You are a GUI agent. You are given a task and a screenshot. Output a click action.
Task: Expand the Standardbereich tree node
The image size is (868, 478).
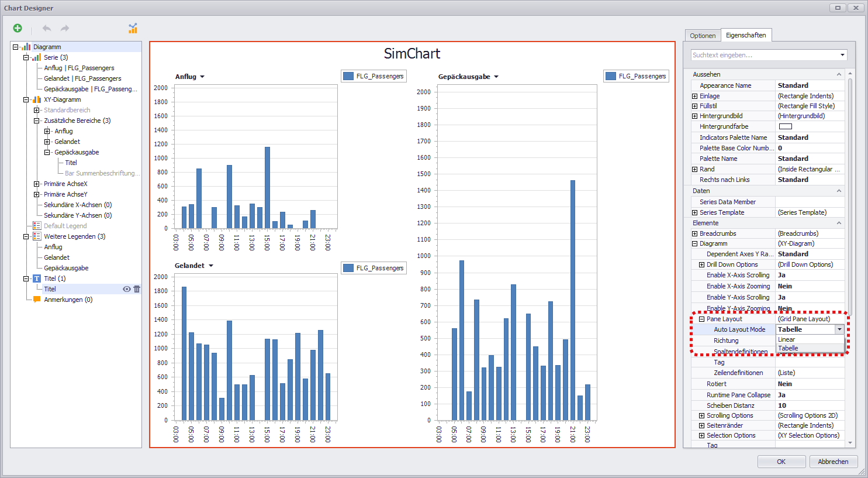(x=36, y=110)
